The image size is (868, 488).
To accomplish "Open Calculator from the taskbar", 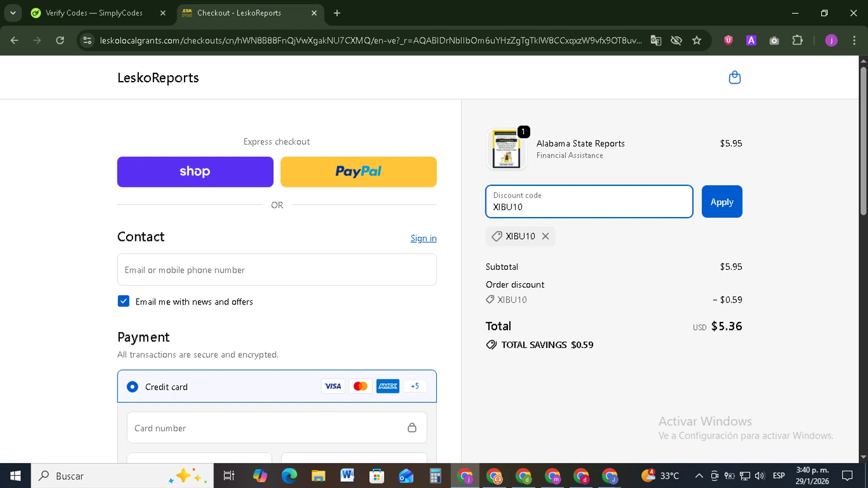I will tap(435, 476).
